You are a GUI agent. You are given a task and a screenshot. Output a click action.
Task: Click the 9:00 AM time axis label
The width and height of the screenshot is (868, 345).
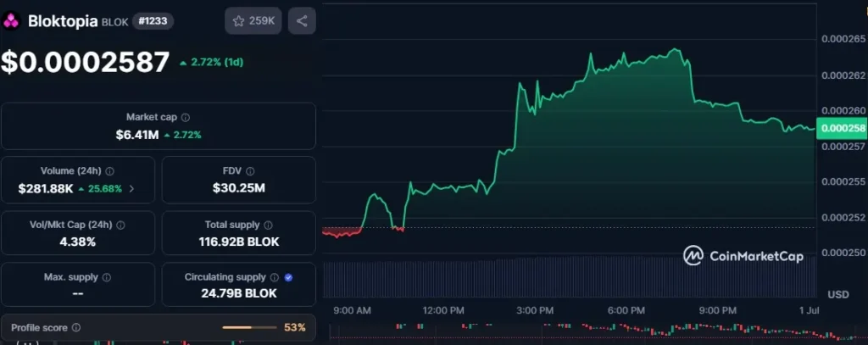tap(353, 310)
